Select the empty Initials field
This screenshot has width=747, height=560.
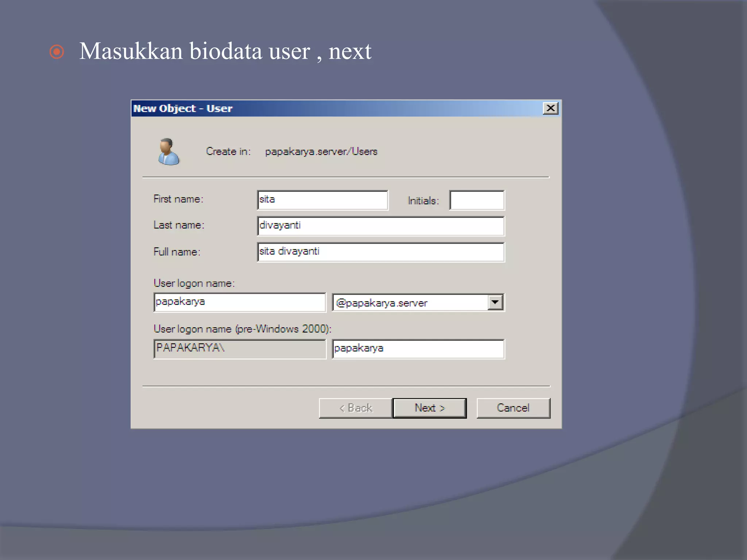click(477, 200)
